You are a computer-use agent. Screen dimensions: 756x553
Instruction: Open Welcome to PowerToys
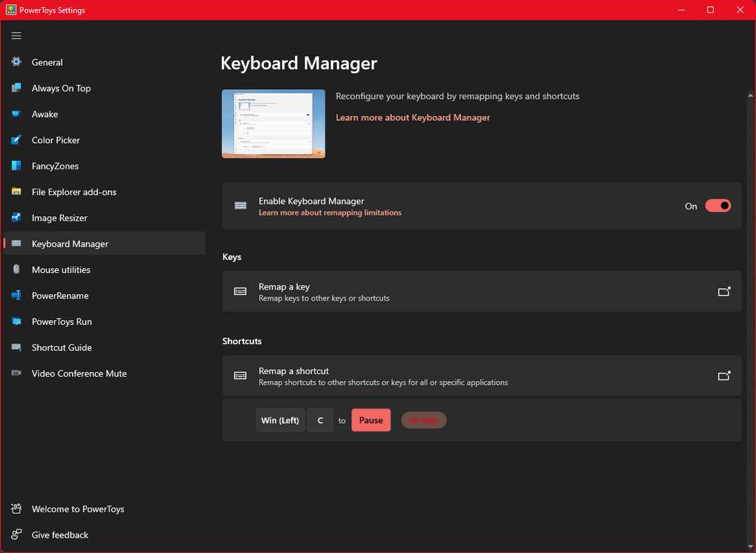pos(104,509)
